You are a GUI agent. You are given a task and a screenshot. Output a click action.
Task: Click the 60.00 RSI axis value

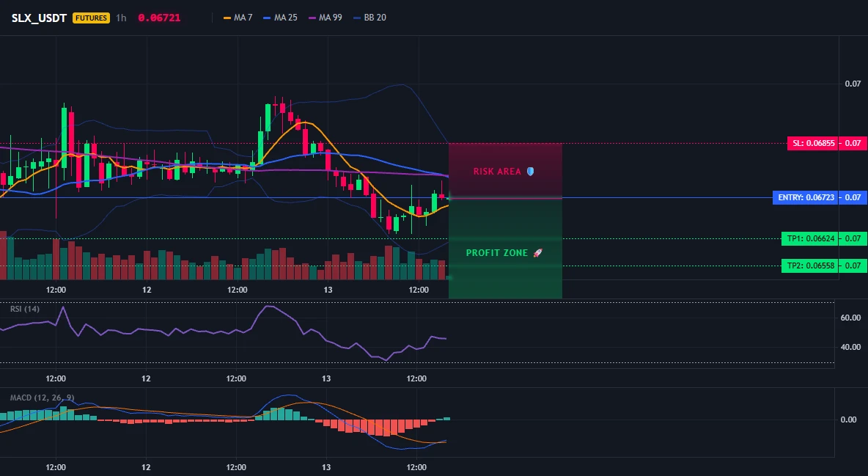coord(851,318)
